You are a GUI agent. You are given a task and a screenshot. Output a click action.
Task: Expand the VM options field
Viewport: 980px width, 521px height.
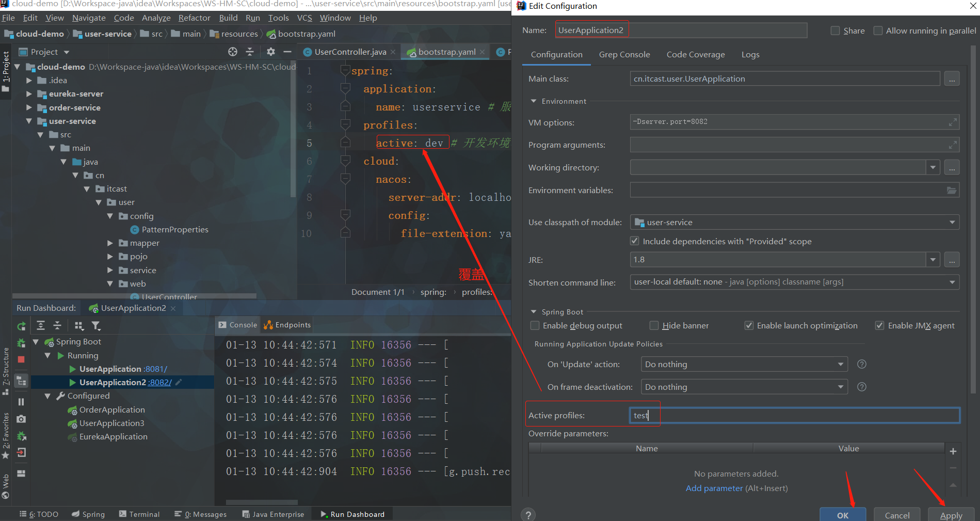(x=953, y=122)
